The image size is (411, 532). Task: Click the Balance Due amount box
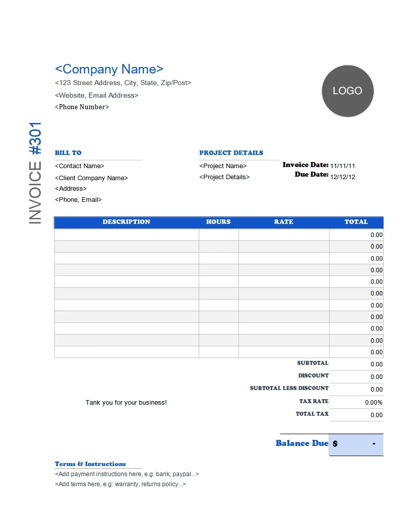point(355,443)
